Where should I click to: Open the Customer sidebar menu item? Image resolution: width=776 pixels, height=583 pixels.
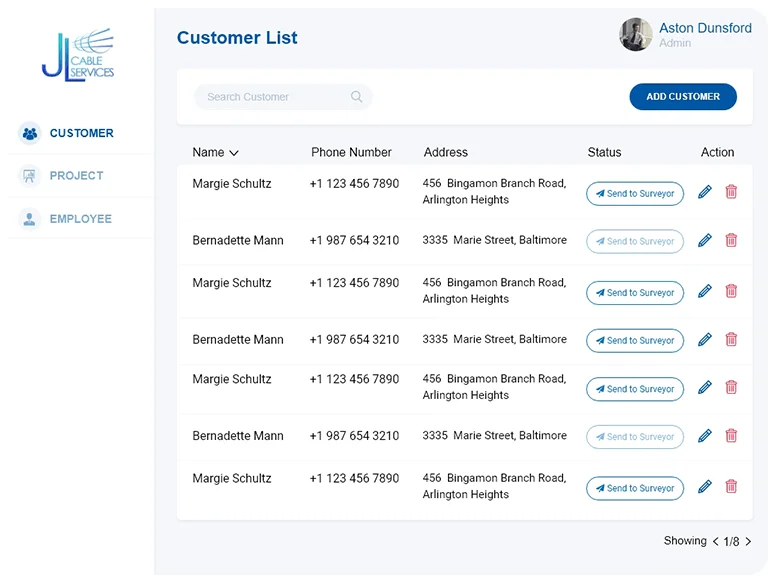[80, 133]
